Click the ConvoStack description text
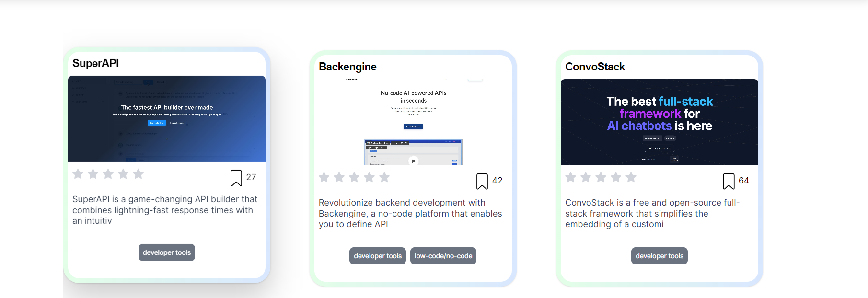 pyautogui.click(x=652, y=213)
